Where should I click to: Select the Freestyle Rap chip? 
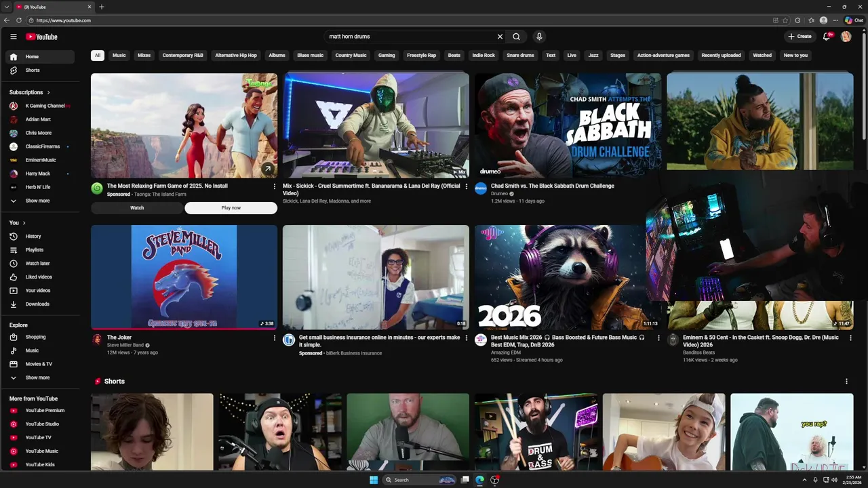click(x=422, y=56)
